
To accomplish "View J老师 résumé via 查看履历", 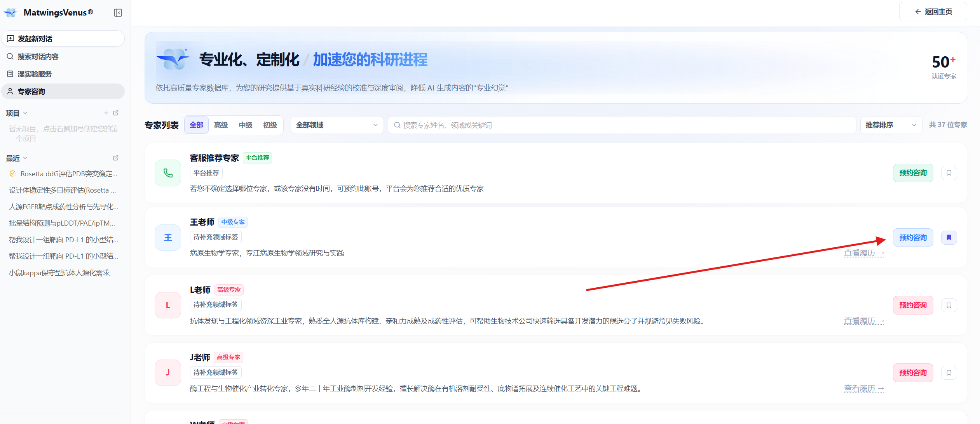I will coord(864,389).
